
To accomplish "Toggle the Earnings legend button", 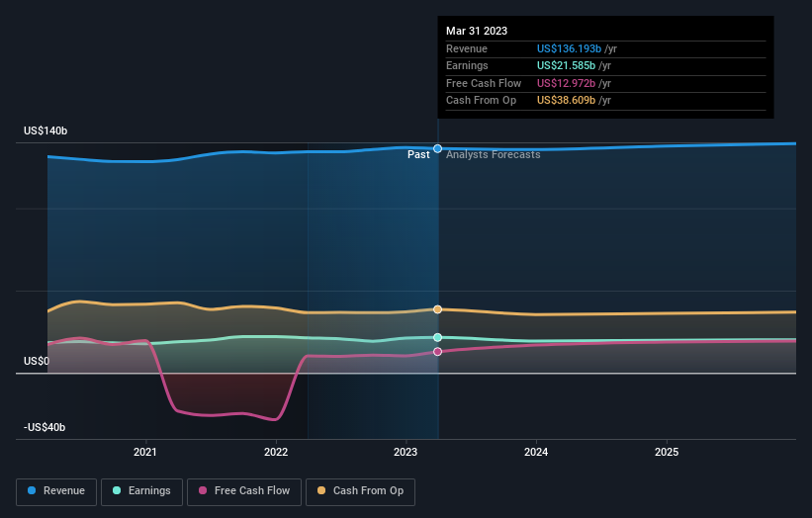I will coord(141,491).
